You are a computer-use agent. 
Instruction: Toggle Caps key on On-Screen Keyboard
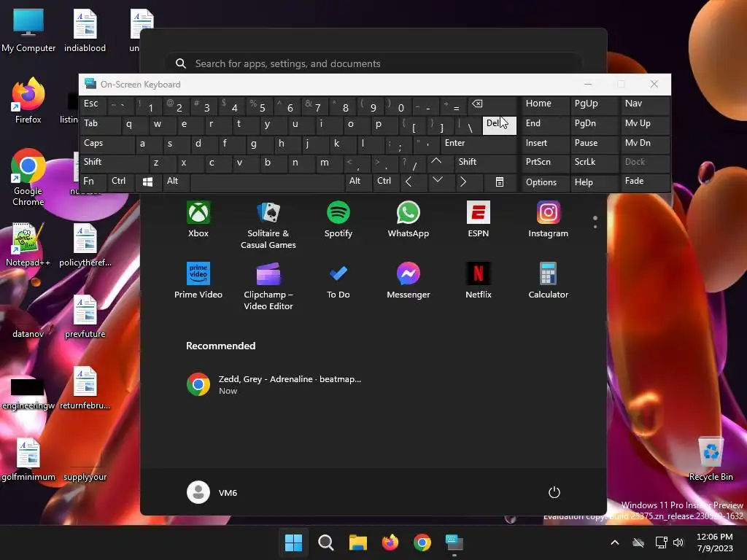pos(108,144)
